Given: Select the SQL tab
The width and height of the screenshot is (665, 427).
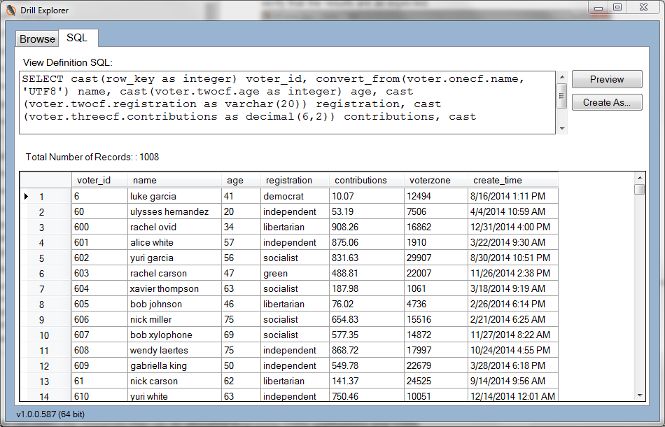Looking at the screenshot, I should [78, 38].
